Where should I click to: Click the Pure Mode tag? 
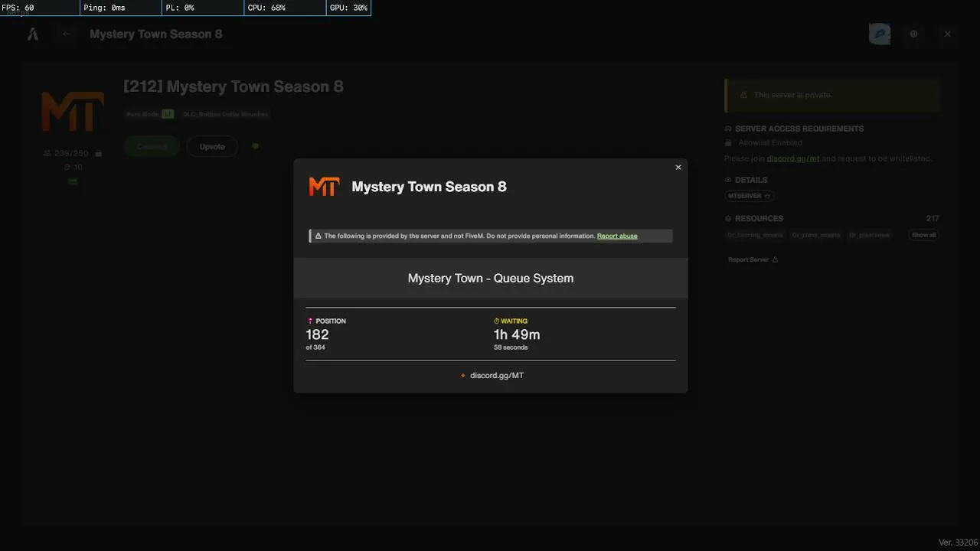[151, 114]
